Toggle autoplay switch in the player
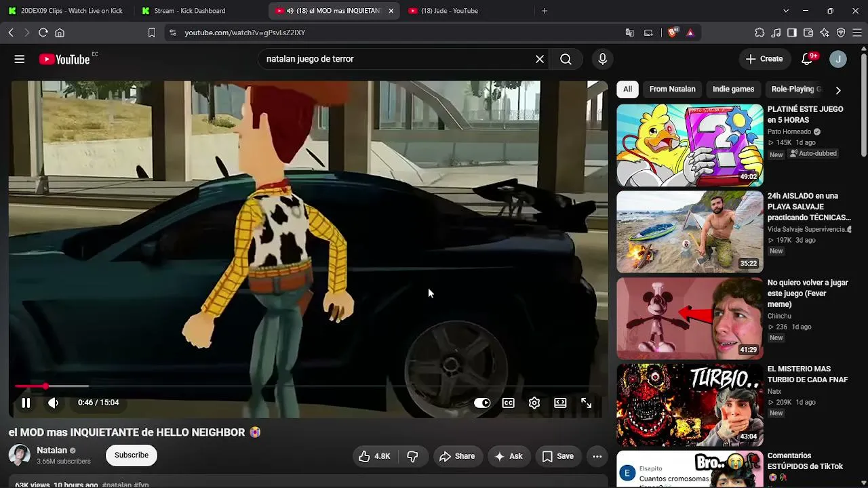The width and height of the screenshot is (868, 488). (x=482, y=403)
